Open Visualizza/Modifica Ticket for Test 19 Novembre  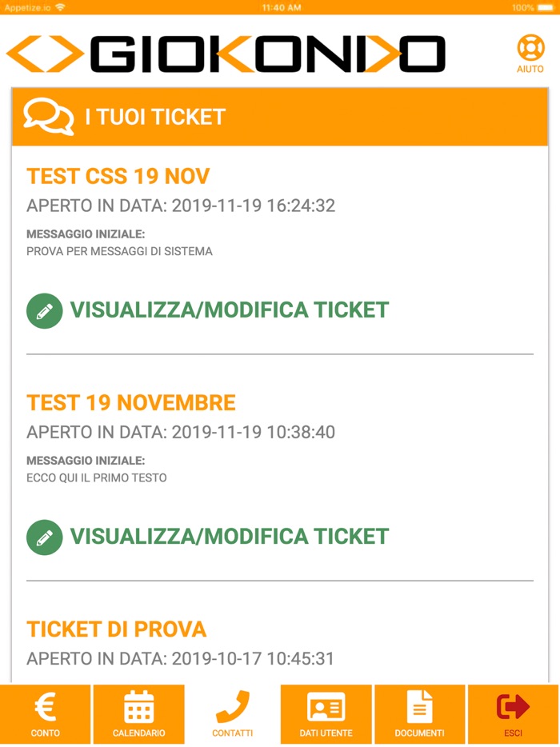229,537
